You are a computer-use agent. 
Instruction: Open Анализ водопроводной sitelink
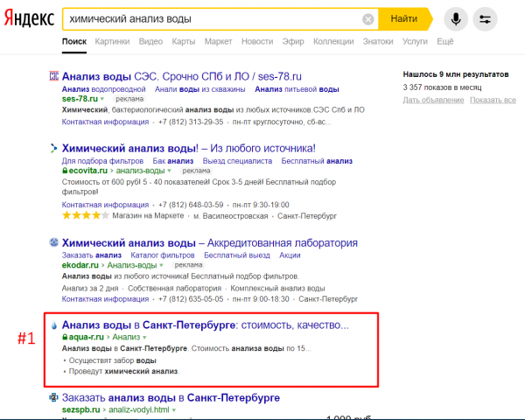coord(104,89)
